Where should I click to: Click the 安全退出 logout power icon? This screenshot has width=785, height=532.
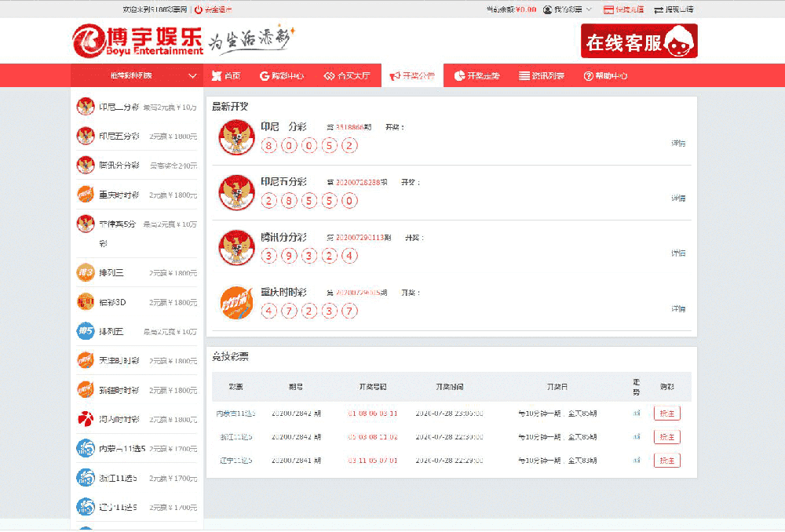(x=199, y=9)
